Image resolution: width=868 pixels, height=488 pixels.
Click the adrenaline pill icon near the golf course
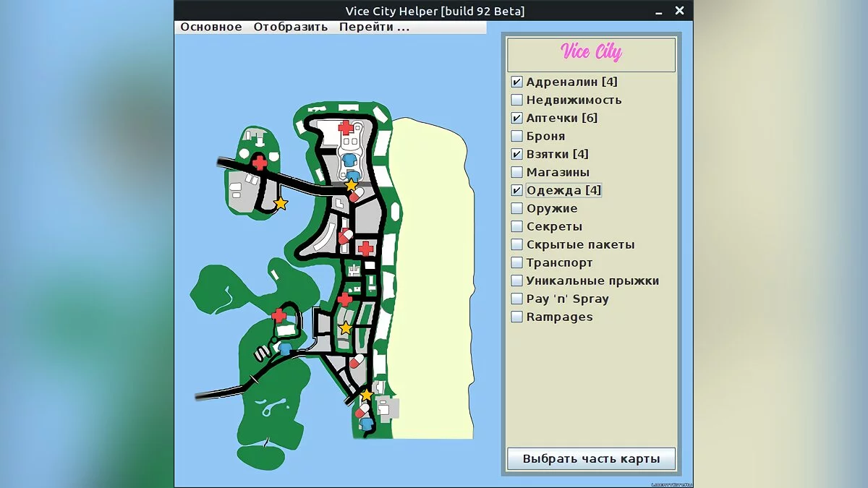point(357,362)
